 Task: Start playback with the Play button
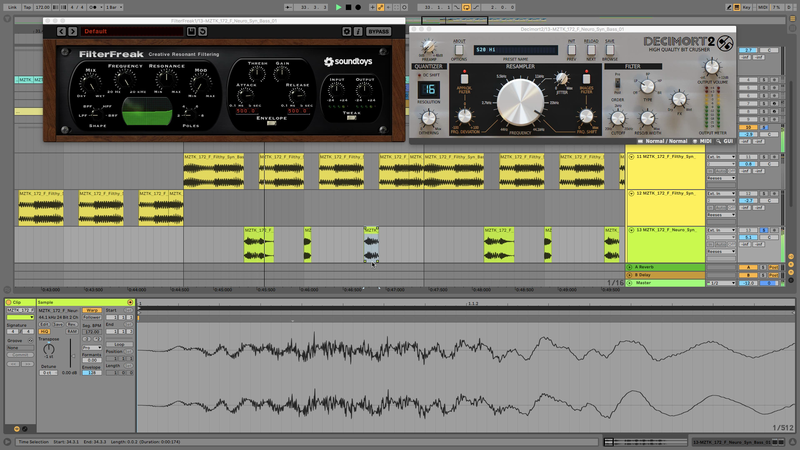point(338,7)
